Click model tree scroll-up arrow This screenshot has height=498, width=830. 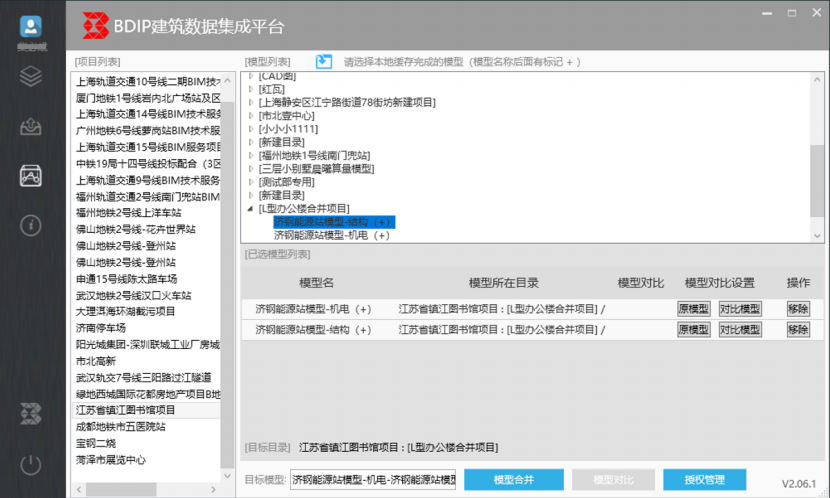[817, 79]
